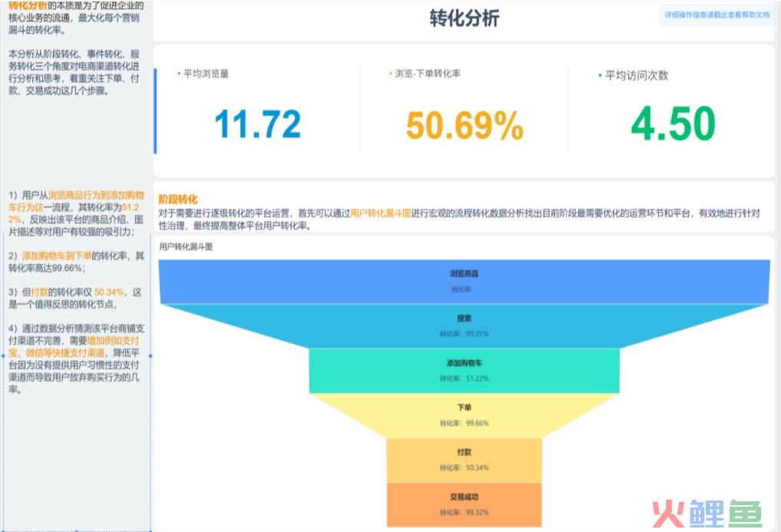
Task: Click orange 浏览商品行为到添加购物车 text in point 1
Action: coord(76,201)
